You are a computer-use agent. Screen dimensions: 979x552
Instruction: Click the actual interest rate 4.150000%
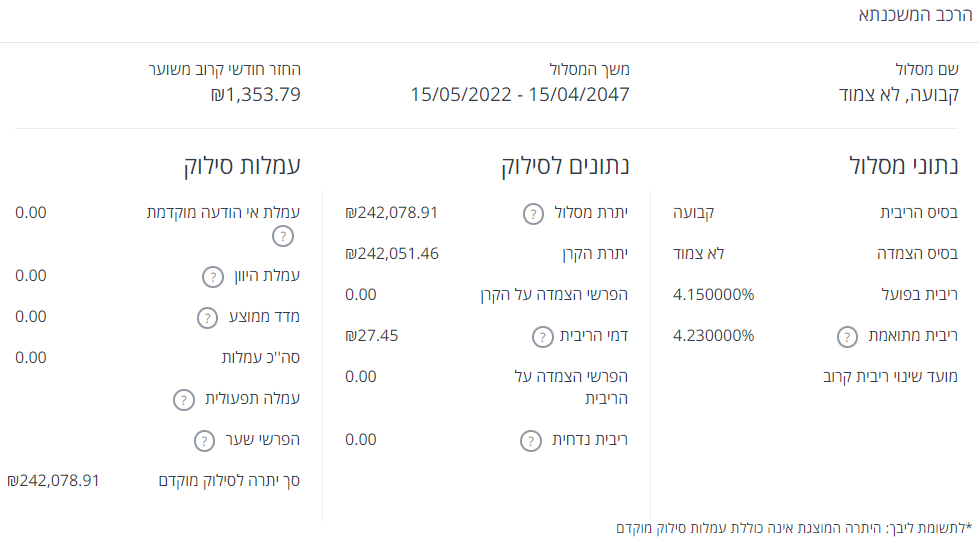pos(714,295)
